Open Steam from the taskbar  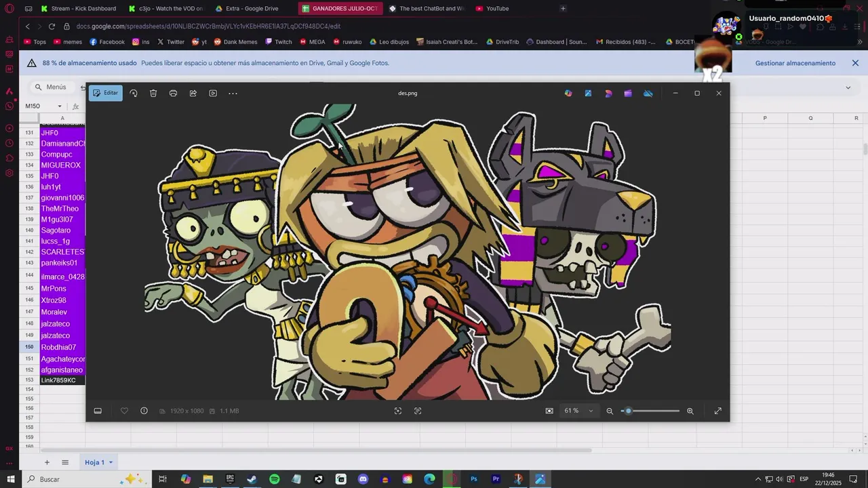(252, 479)
